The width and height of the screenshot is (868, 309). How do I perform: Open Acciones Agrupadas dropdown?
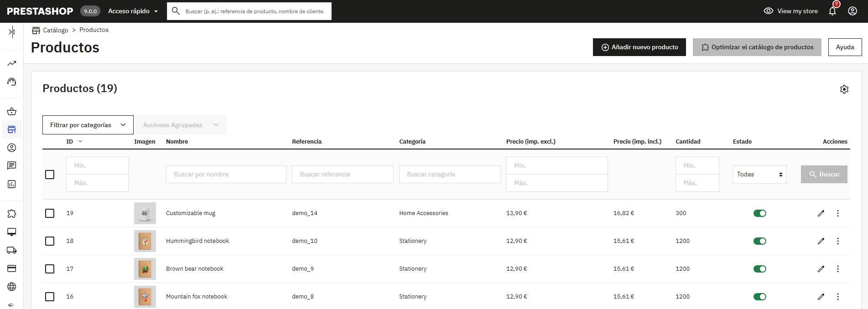(181, 125)
